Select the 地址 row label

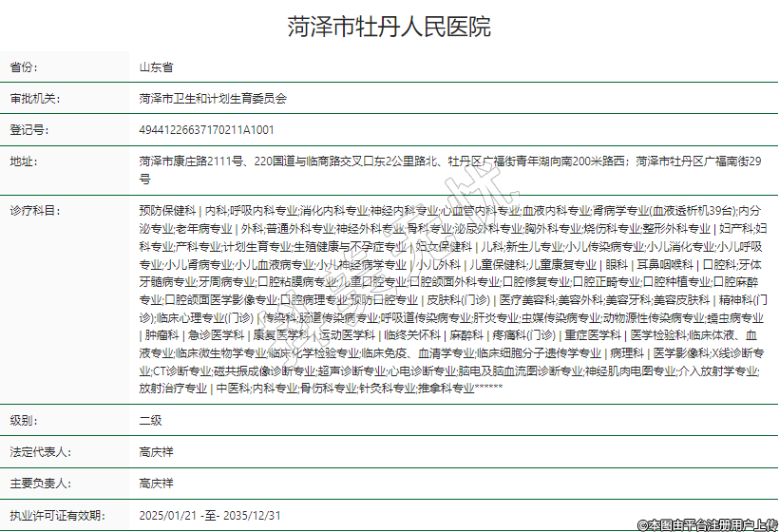point(26,161)
